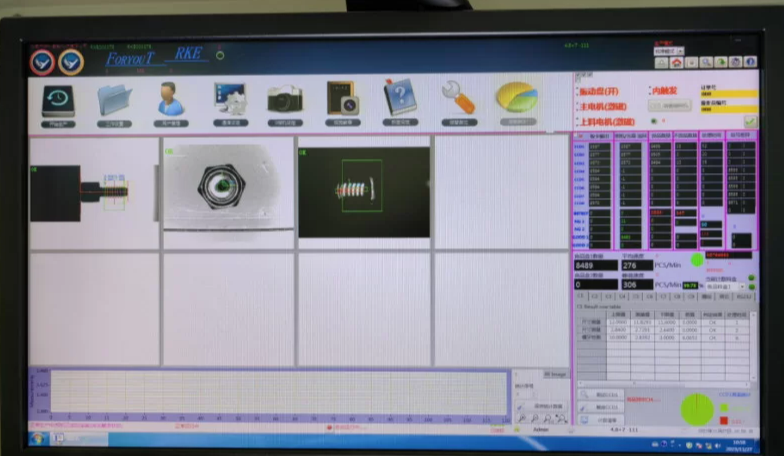Viewport: 784px width, 456px height.
Task: Click the camera settings icon
Action: pyautogui.click(x=285, y=102)
